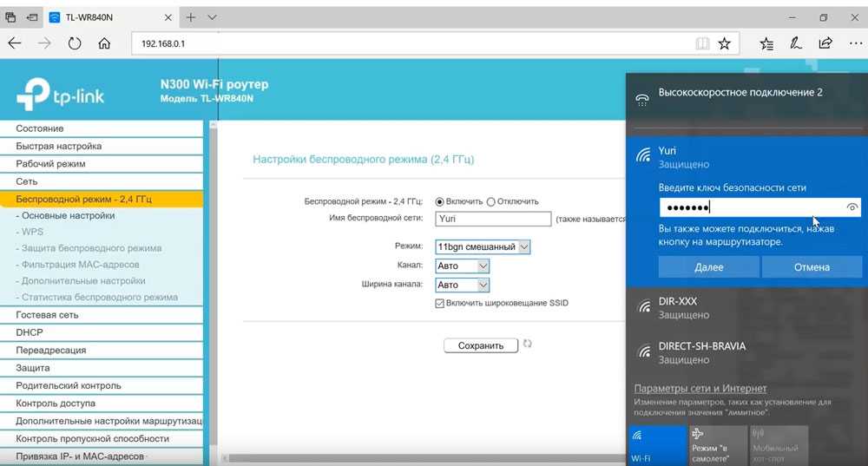Add page to favorites star icon

[x=724, y=43]
